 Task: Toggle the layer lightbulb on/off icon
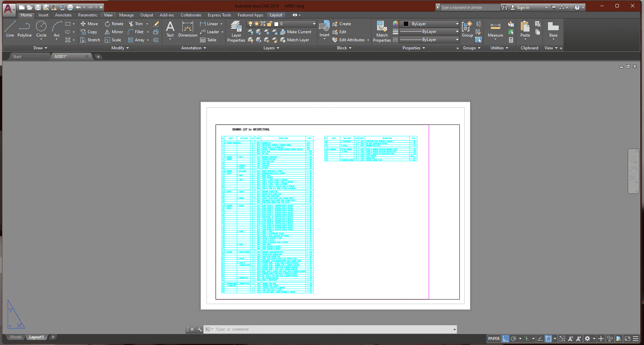pyautogui.click(x=250, y=24)
